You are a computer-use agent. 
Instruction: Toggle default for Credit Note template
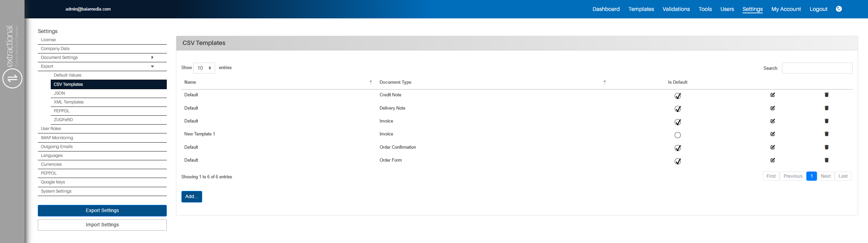[x=677, y=96]
